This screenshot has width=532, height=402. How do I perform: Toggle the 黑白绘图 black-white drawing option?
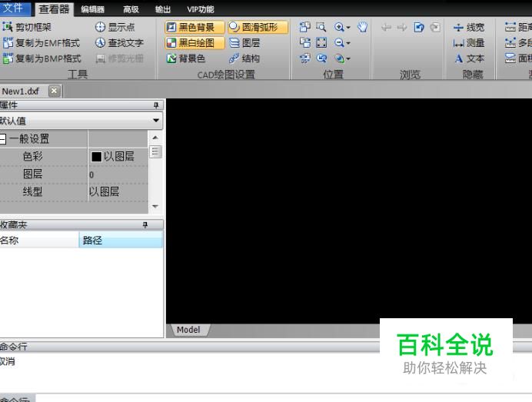point(195,43)
